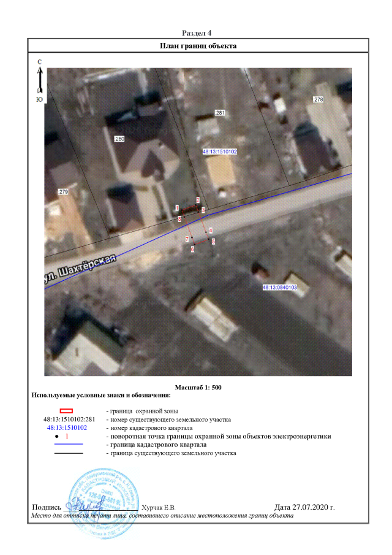392x555 pixels.
Task: Click turning point 1 on the map
Action: coord(177,208)
